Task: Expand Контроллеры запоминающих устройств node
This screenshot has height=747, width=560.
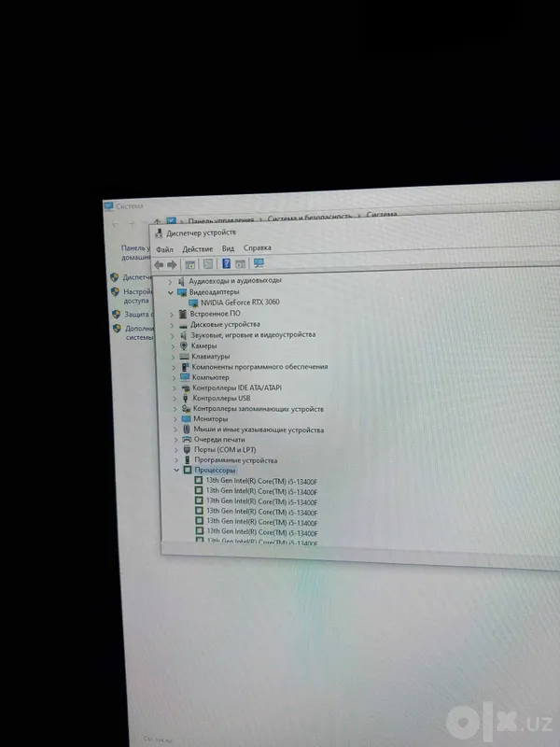Action: (175, 409)
